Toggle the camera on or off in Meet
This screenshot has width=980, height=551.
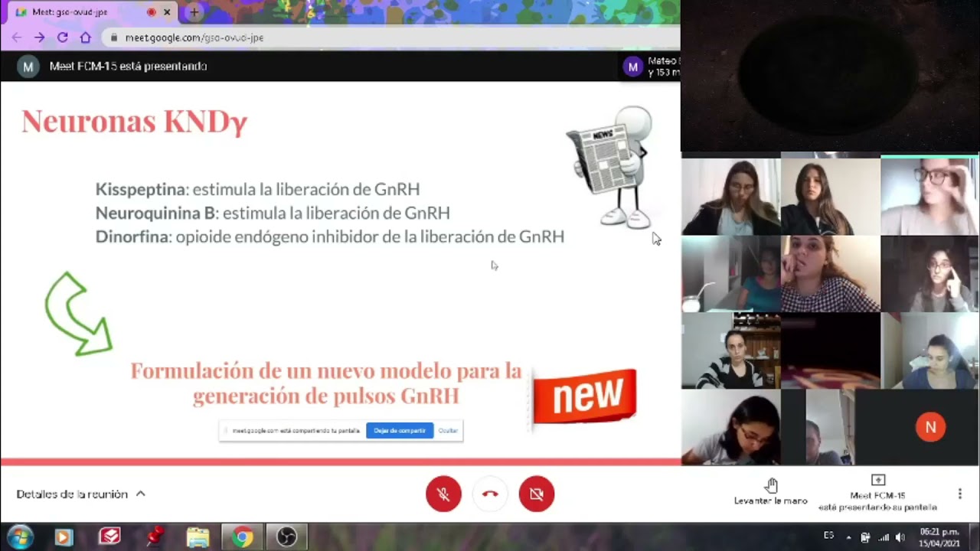[x=536, y=494]
